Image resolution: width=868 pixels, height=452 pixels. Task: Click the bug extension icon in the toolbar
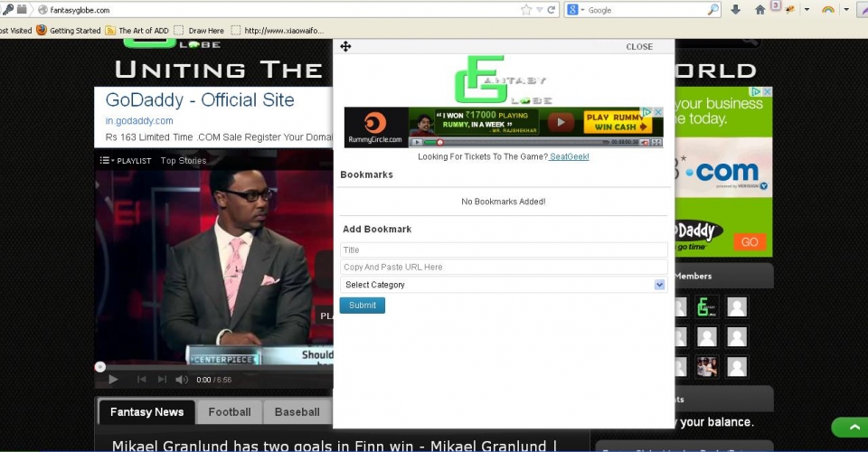[790, 10]
